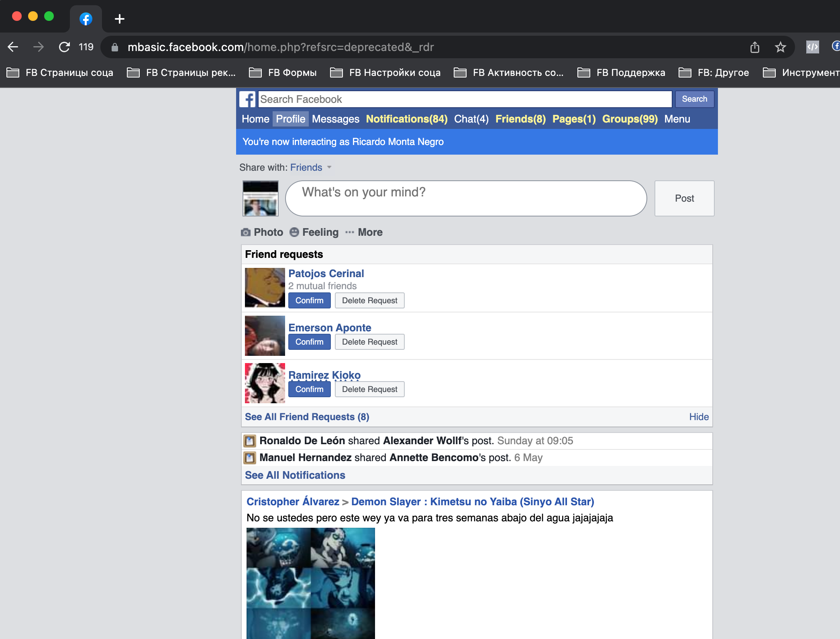Click See All Notifications
Viewport: 840px width, 639px height.
coord(295,475)
